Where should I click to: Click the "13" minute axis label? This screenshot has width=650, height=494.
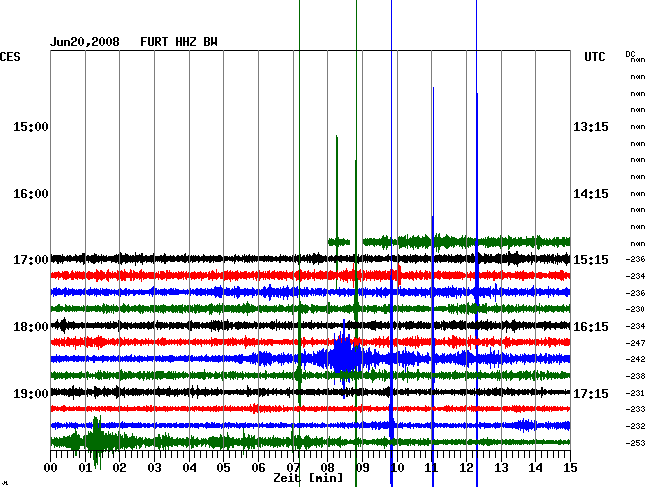tap(501, 468)
